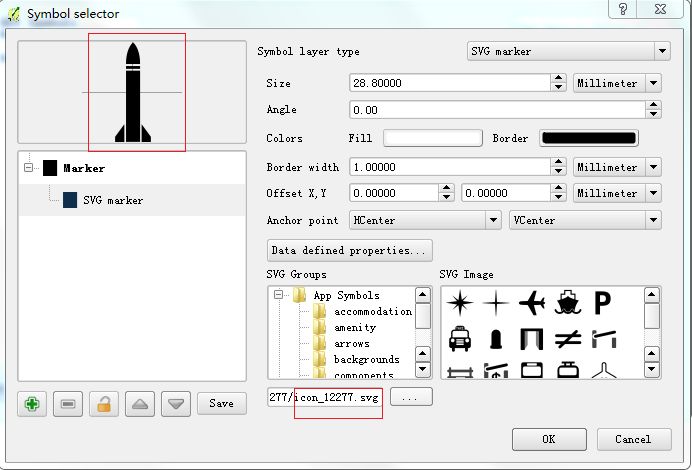Image resolution: width=692 pixels, height=470 pixels.
Task: Browse for SVG file with ... button
Action: (411, 397)
